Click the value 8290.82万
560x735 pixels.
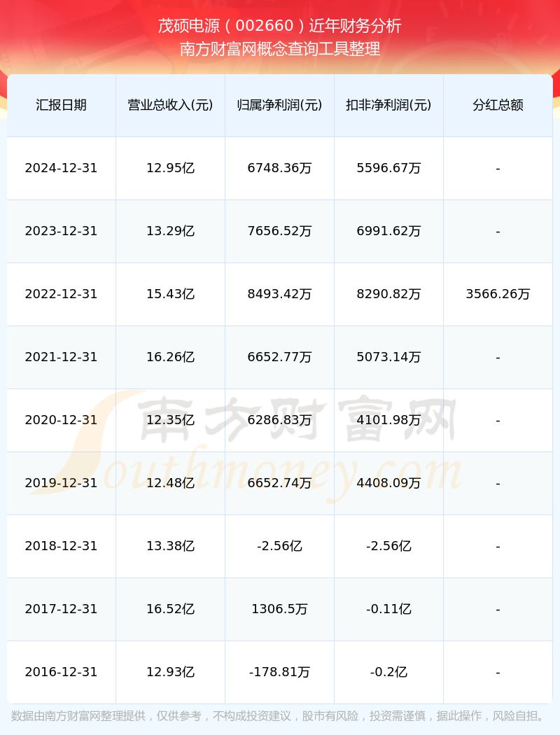(389, 294)
